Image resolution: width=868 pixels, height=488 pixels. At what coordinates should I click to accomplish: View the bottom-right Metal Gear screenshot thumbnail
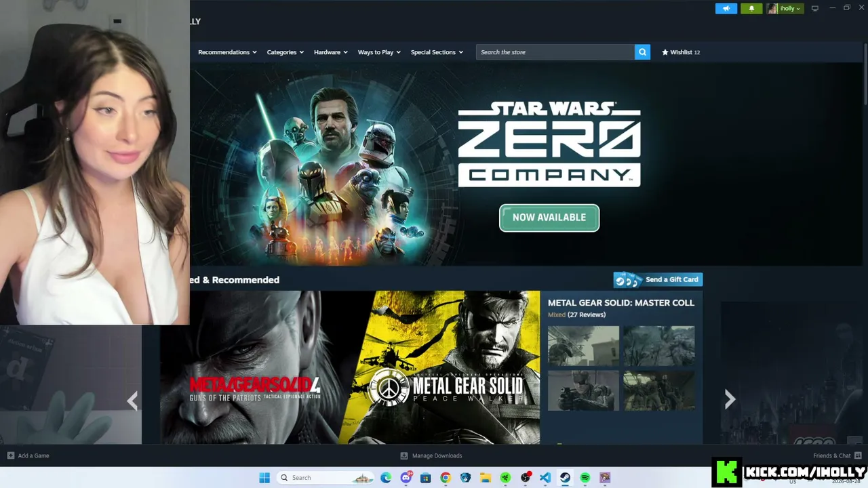(659, 390)
